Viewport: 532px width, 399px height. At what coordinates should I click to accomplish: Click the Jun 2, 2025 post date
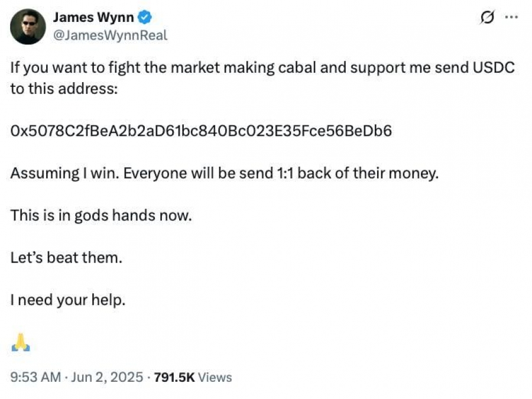(107, 377)
